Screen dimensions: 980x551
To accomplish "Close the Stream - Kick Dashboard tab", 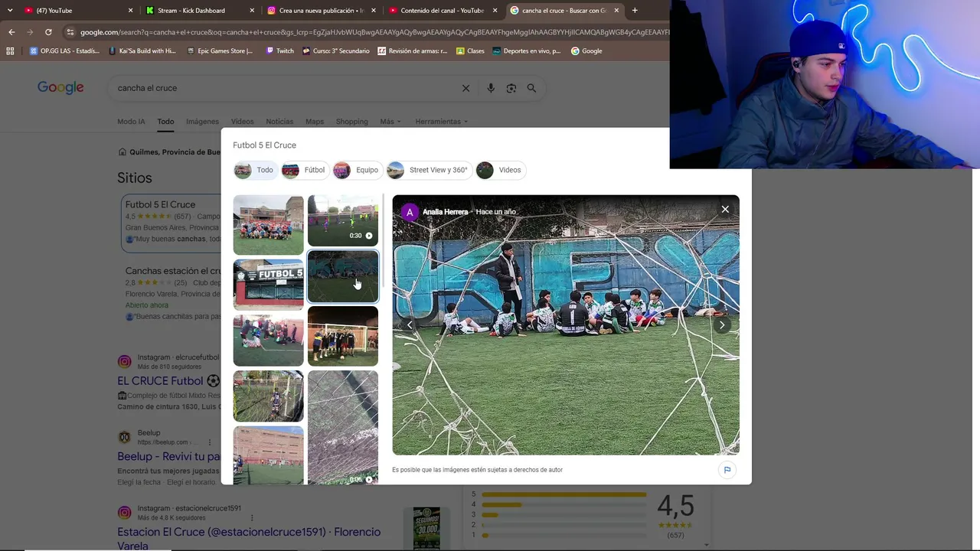I will (x=252, y=11).
